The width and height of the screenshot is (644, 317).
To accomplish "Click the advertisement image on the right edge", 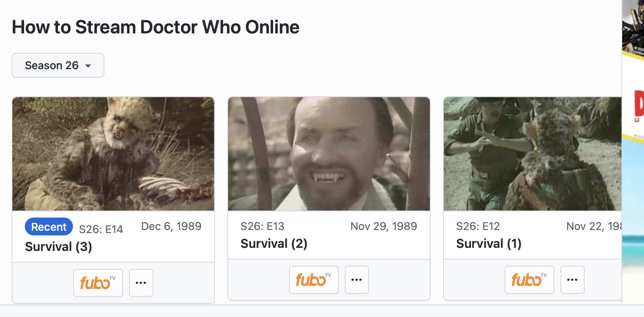I will (633, 155).
